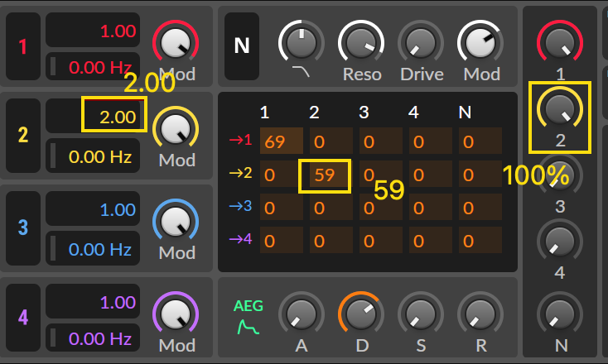Click matrix cell row →4, column 2
The width and height of the screenshot is (608, 364).
331,240
